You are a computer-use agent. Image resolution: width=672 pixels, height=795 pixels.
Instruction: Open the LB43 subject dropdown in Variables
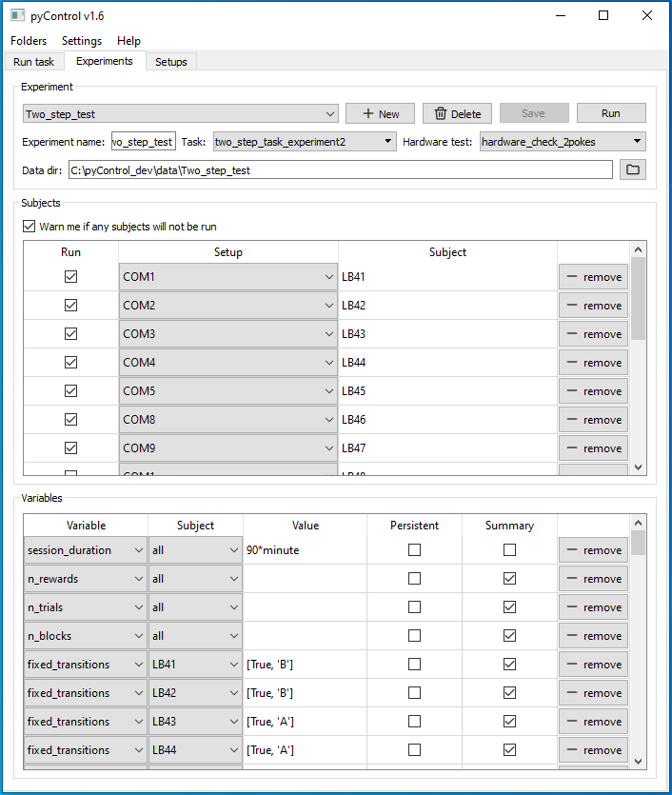196,722
